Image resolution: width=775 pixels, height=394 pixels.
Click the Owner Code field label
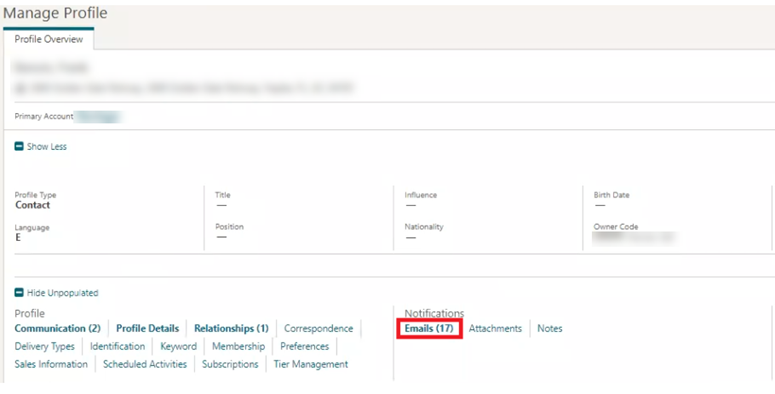pos(616,227)
